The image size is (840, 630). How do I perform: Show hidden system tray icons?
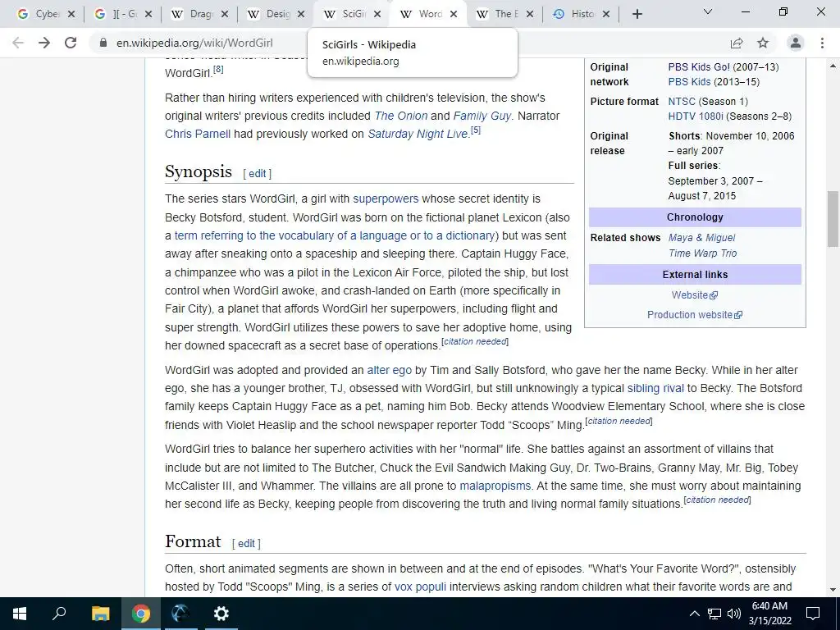694,614
